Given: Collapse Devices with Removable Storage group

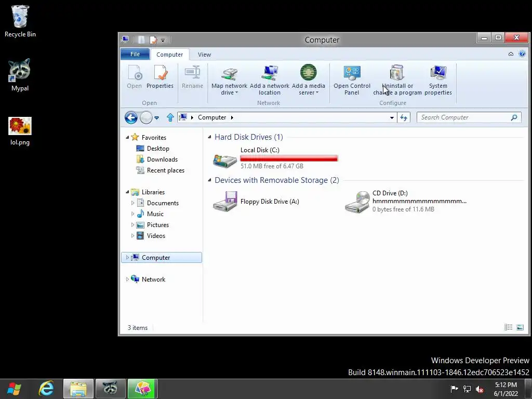Looking at the screenshot, I should [x=210, y=180].
